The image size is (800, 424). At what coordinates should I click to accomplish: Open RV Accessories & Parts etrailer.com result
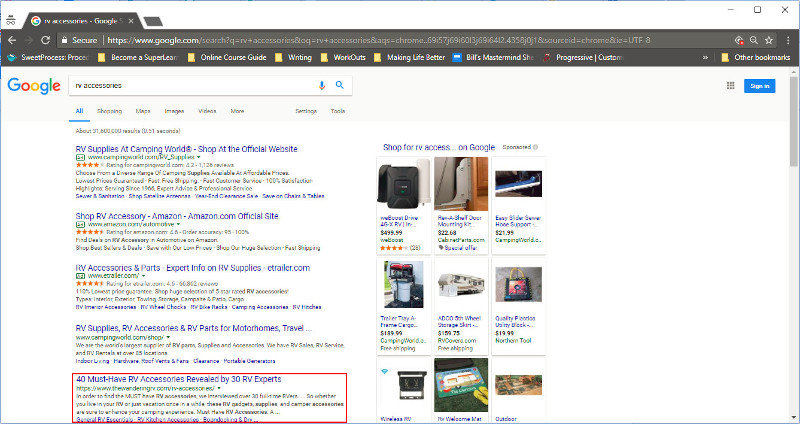[x=193, y=268]
